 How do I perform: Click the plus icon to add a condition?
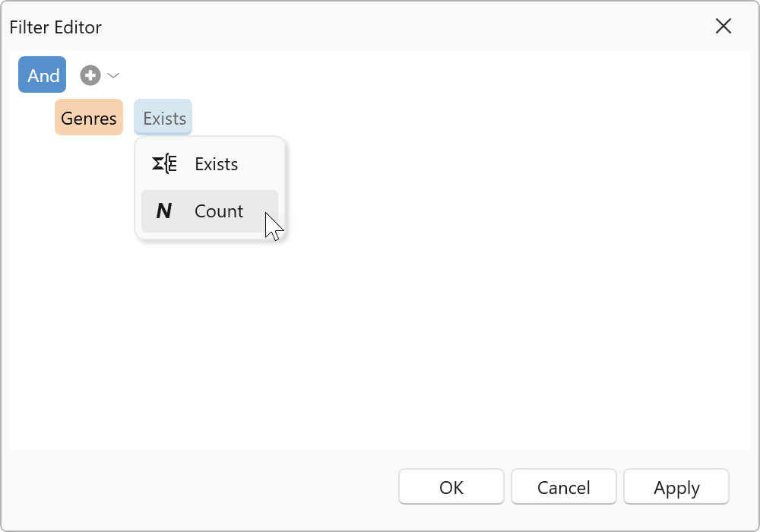89,74
